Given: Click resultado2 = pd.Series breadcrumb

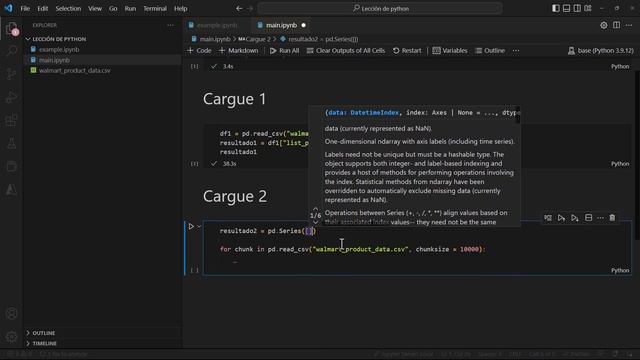Looking at the screenshot, I should pos(319,39).
